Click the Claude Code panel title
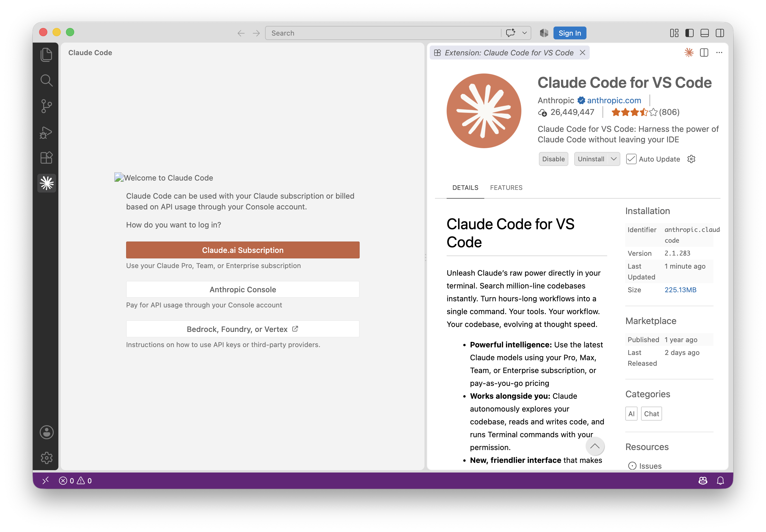 tap(90, 53)
